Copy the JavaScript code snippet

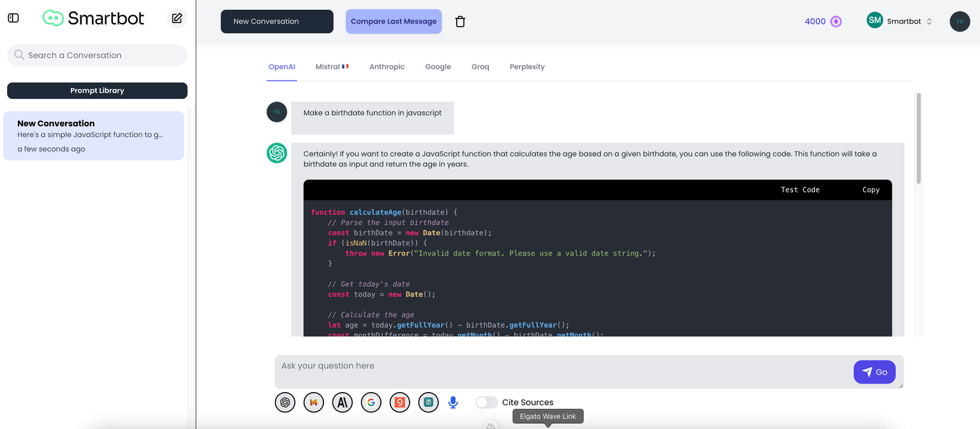[x=871, y=190]
